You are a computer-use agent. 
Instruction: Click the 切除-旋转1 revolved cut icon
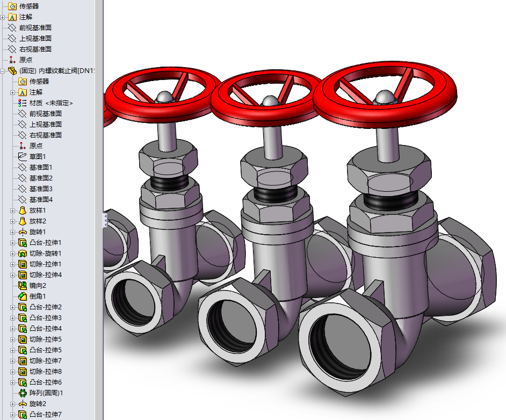click(x=23, y=253)
